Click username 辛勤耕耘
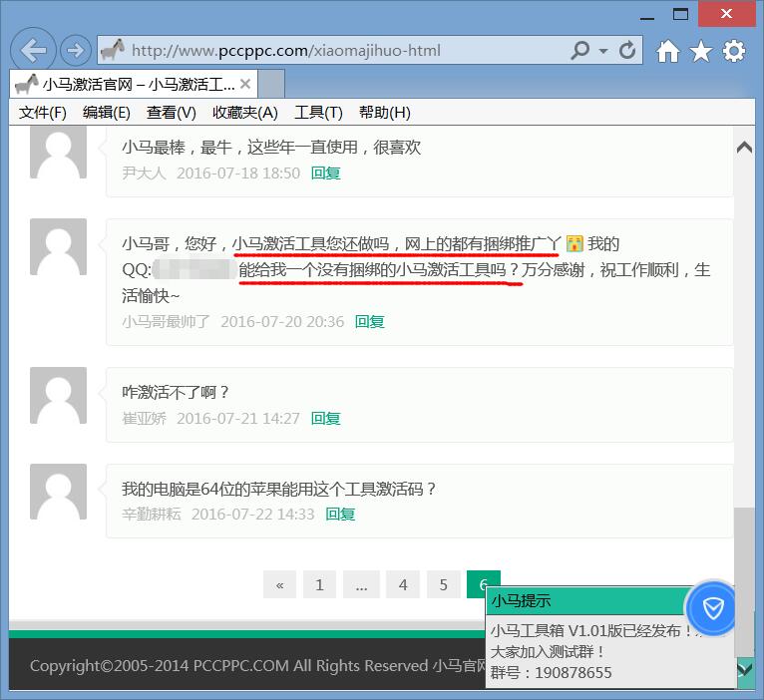 pyautogui.click(x=151, y=514)
